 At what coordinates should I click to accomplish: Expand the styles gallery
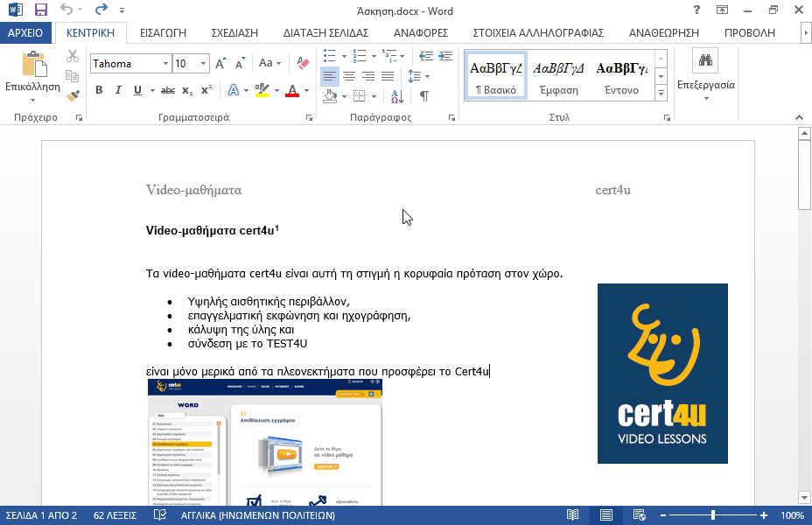tap(661, 93)
